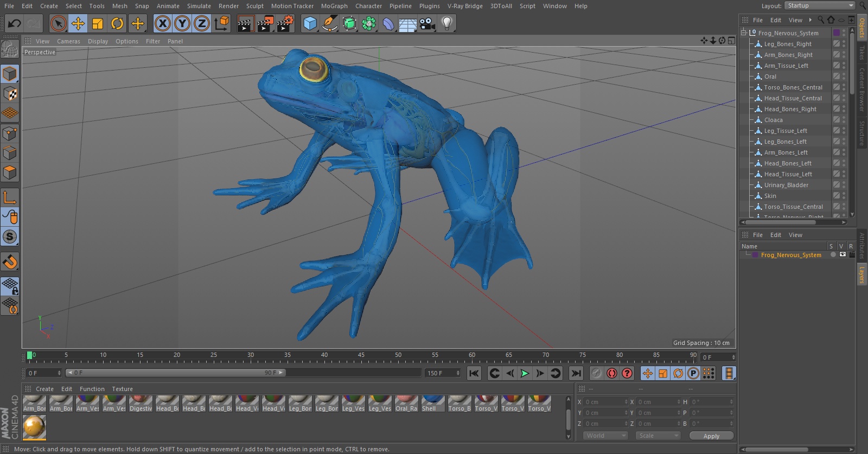Open the spline pen tool
868x454 pixels.
[x=330, y=23]
